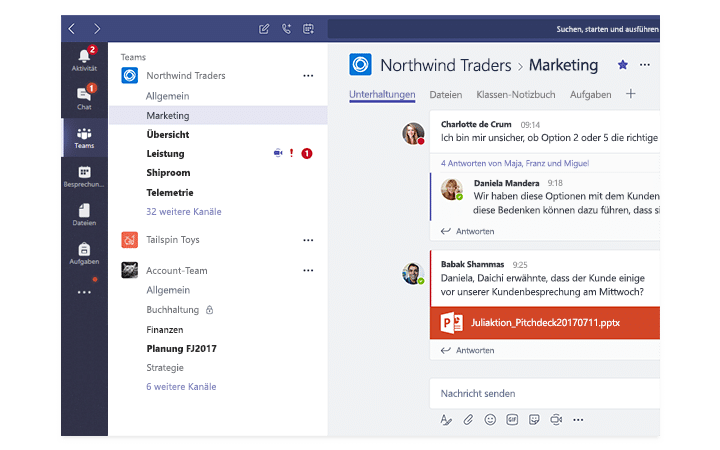Click the video meeting icon beside Leistung

tap(278, 153)
